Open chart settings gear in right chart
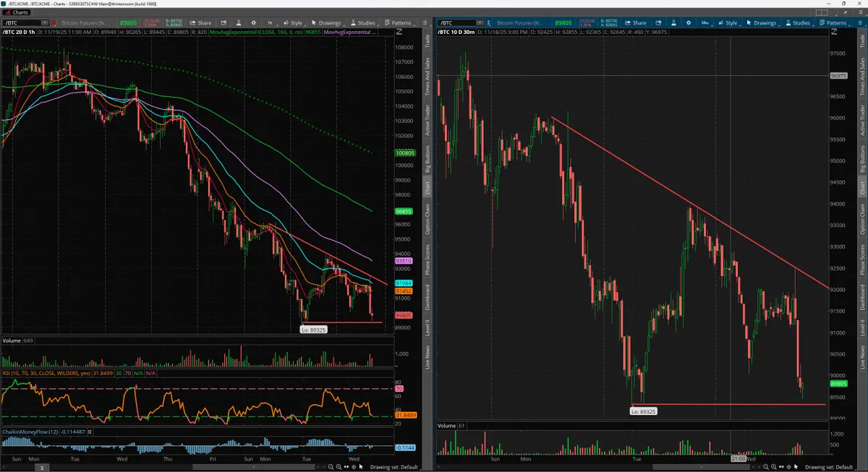The width and height of the screenshot is (868, 472). pos(689,23)
